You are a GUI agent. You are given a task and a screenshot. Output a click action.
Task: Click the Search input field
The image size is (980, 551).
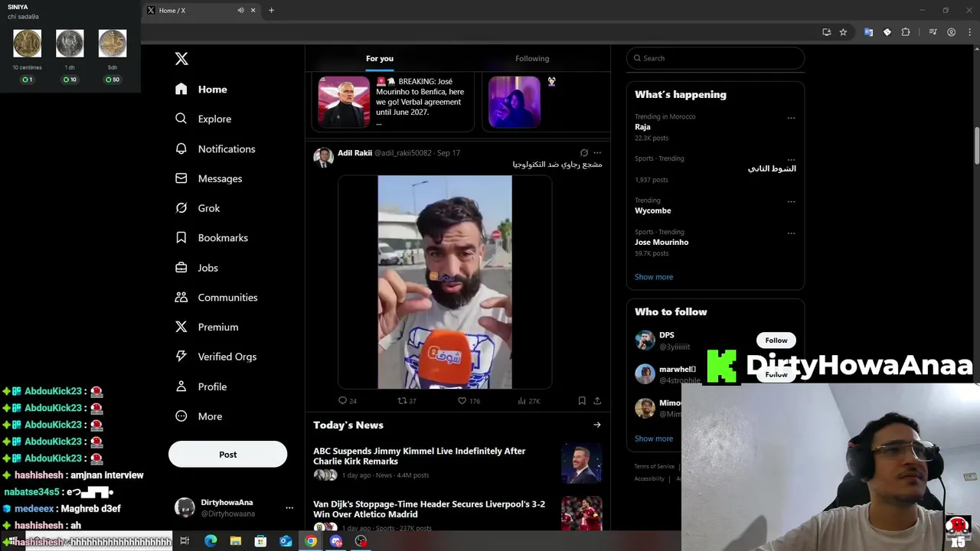coord(715,58)
